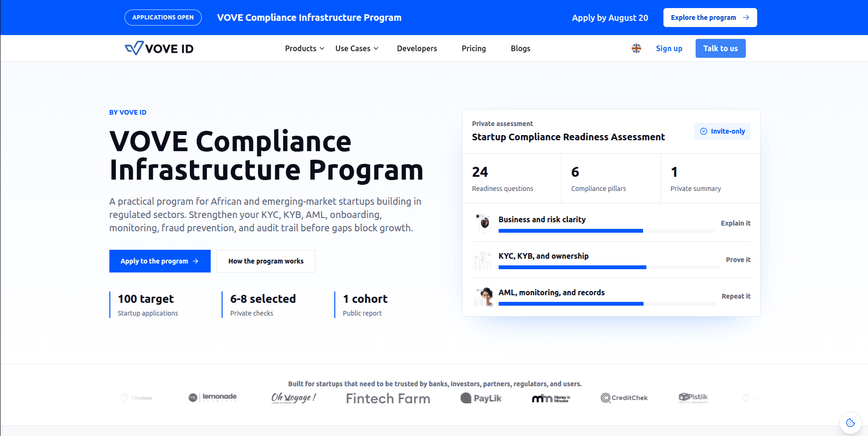Click the 1 Private summary stat
The height and width of the screenshot is (436, 868).
click(x=710, y=178)
